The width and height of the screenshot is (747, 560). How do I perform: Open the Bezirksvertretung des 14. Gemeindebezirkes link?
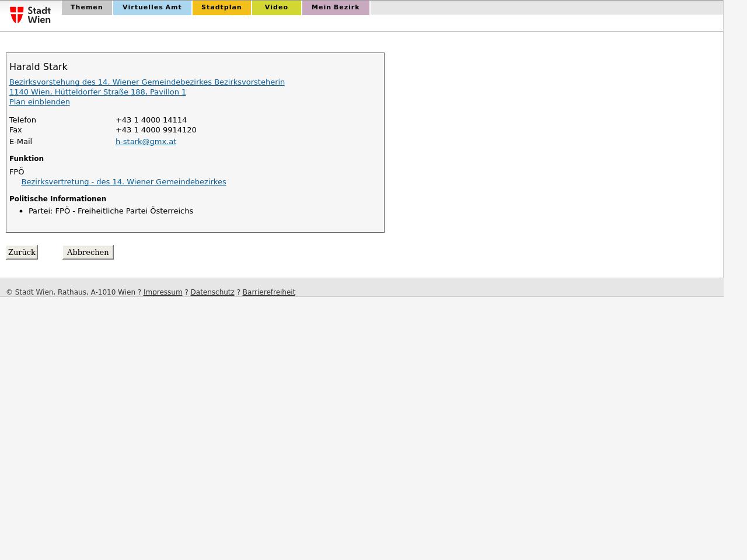point(123,182)
